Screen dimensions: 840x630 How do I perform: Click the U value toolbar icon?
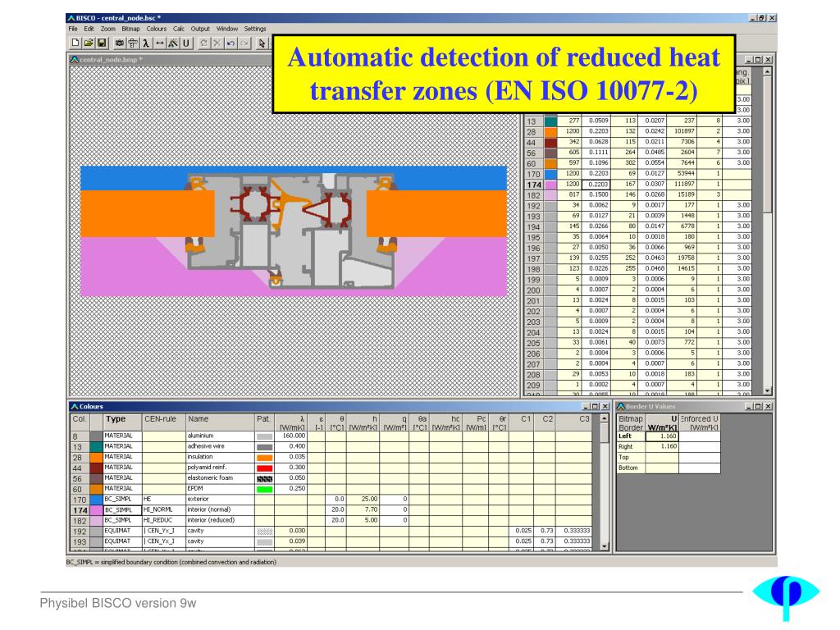pos(186,43)
